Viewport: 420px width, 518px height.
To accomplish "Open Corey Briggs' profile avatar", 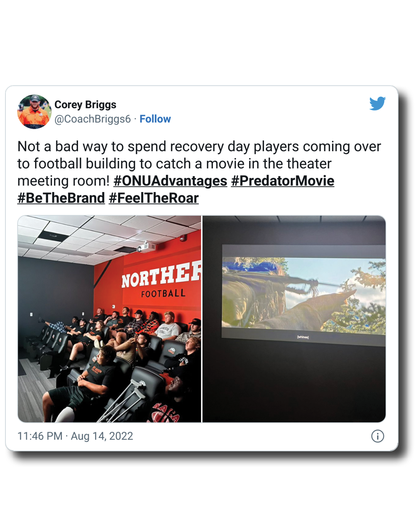I will (x=34, y=111).
